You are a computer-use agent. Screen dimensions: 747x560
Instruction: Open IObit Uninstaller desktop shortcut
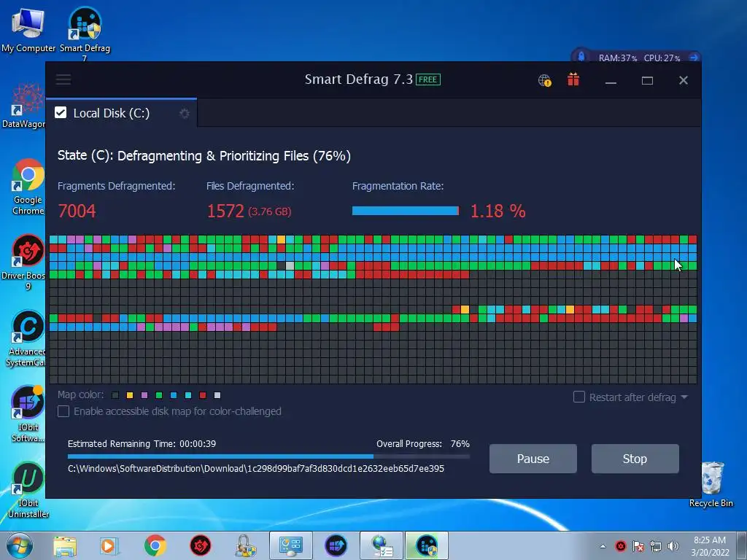click(28, 490)
